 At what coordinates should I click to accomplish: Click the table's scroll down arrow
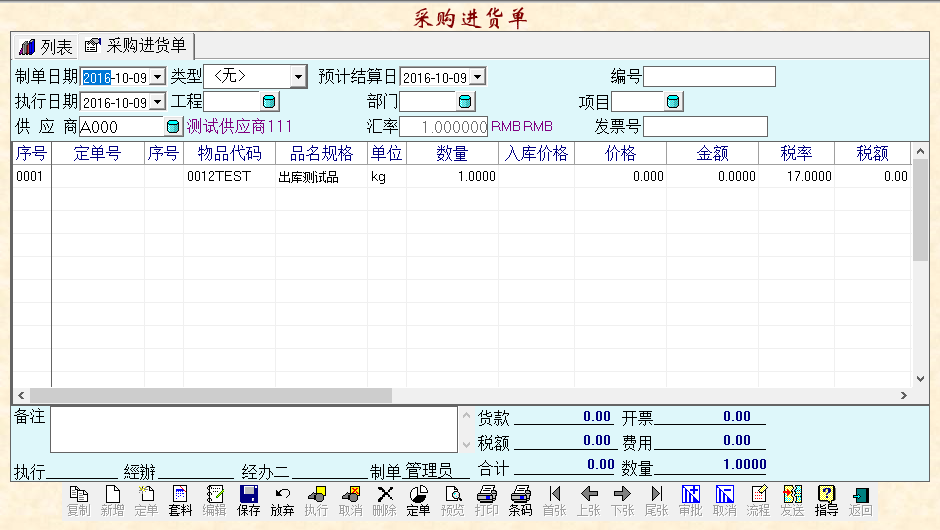(x=920, y=379)
